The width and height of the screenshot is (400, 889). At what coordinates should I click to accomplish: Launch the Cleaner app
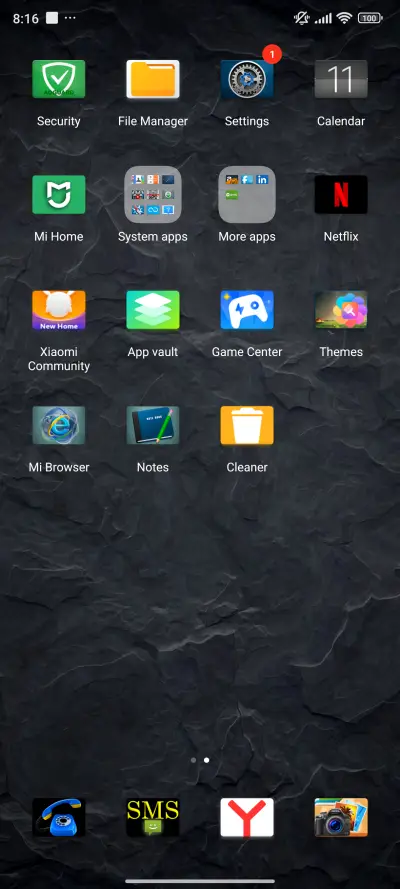pos(247,425)
